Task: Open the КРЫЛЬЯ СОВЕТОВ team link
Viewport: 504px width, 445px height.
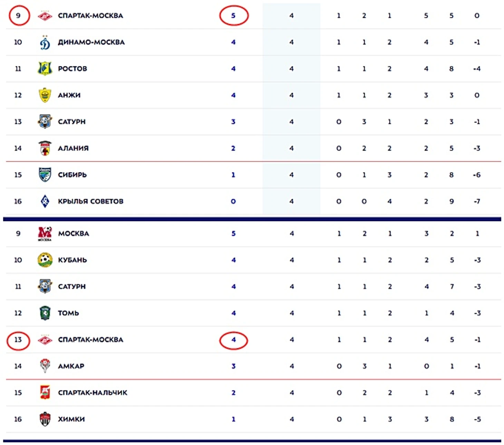Action: [x=90, y=201]
